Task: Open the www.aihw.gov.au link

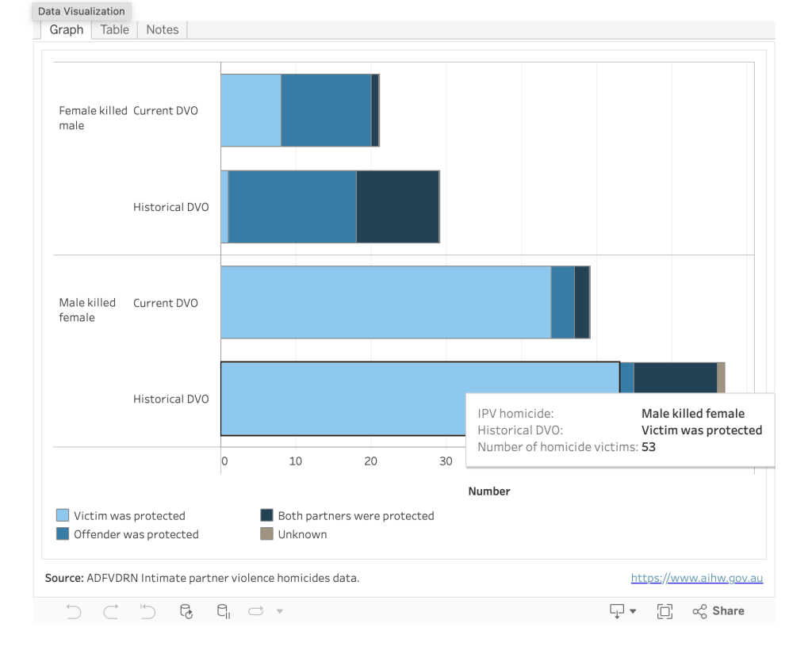Action: pos(696,578)
